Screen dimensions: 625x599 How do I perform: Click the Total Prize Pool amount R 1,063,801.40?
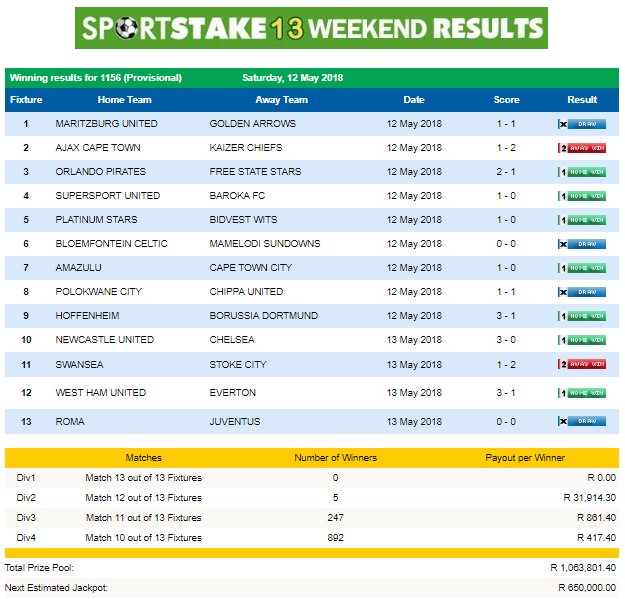click(x=583, y=568)
